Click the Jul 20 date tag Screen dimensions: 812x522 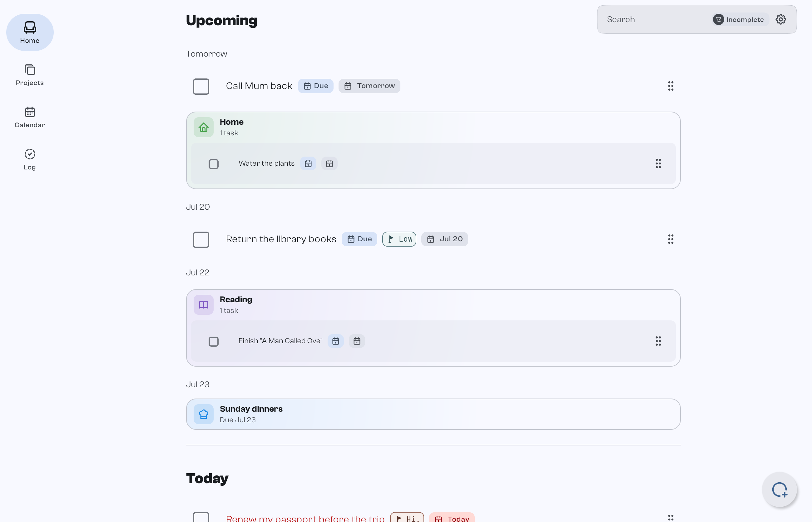click(445, 239)
